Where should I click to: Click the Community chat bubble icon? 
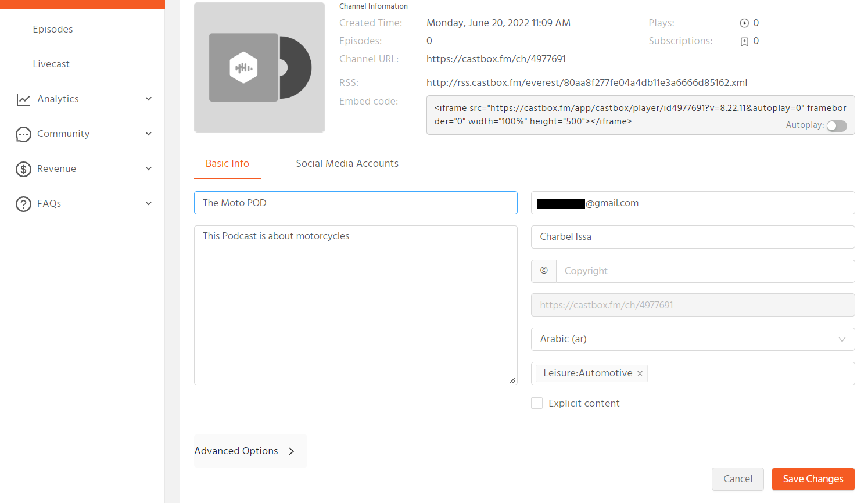pyautogui.click(x=23, y=134)
